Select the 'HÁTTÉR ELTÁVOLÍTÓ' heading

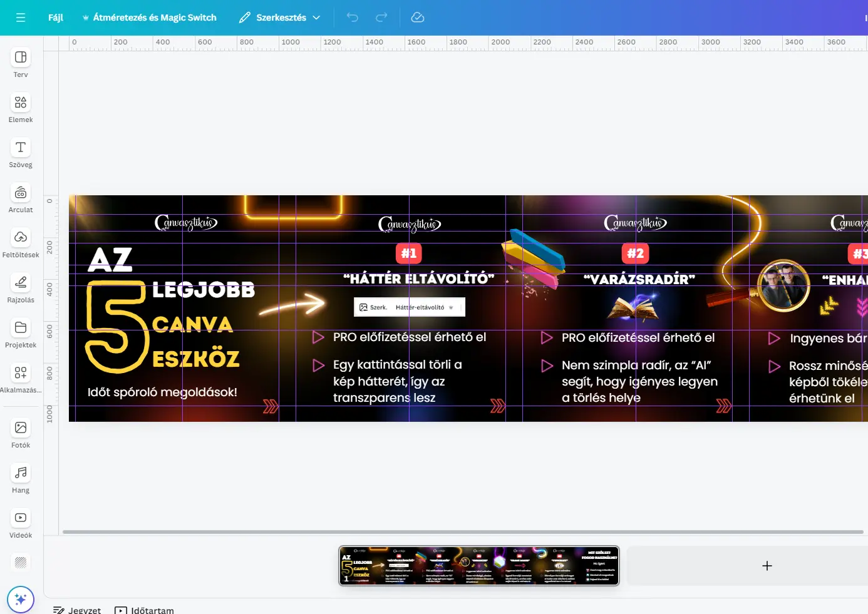[419, 279]
